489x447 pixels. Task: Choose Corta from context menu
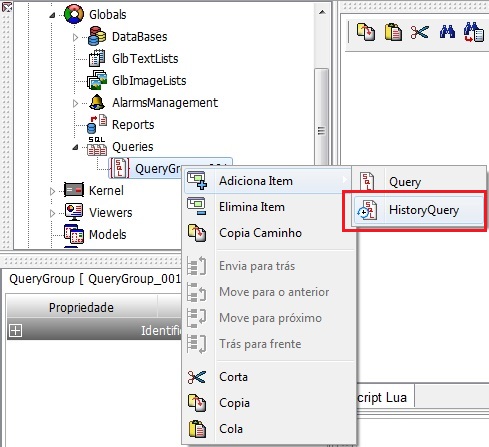[268, 377]
